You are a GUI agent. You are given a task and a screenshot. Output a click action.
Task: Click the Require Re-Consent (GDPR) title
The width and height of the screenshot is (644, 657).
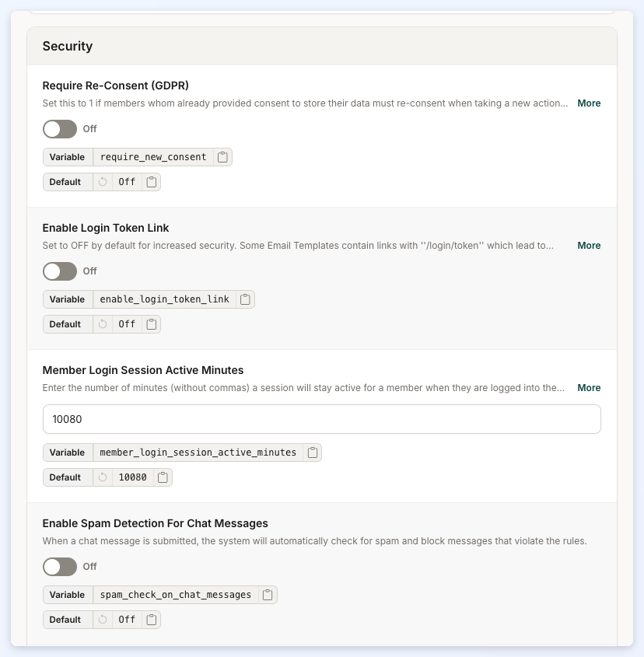tap(116, 86)
